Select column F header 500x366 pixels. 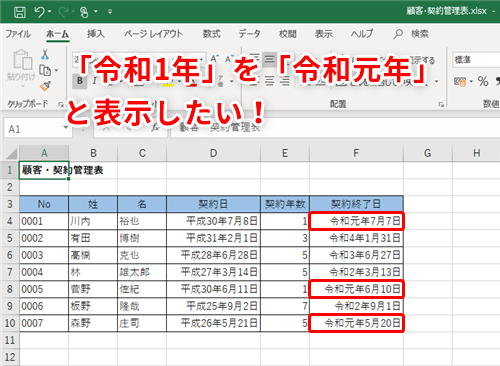coord(356,153)
